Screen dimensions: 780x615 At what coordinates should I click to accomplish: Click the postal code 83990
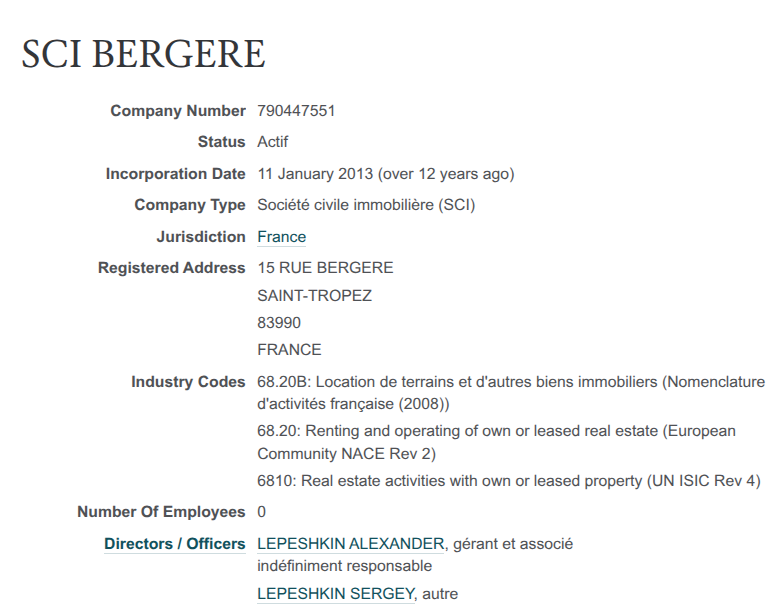point(279,323)
